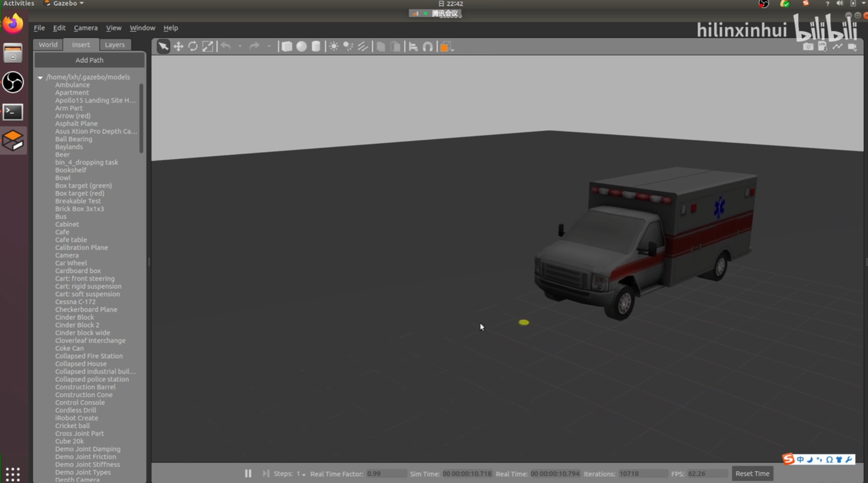Viewport: 868px width, 483px height.
Task: Click the model list scrollbar
Action: [x=141, y=119]
